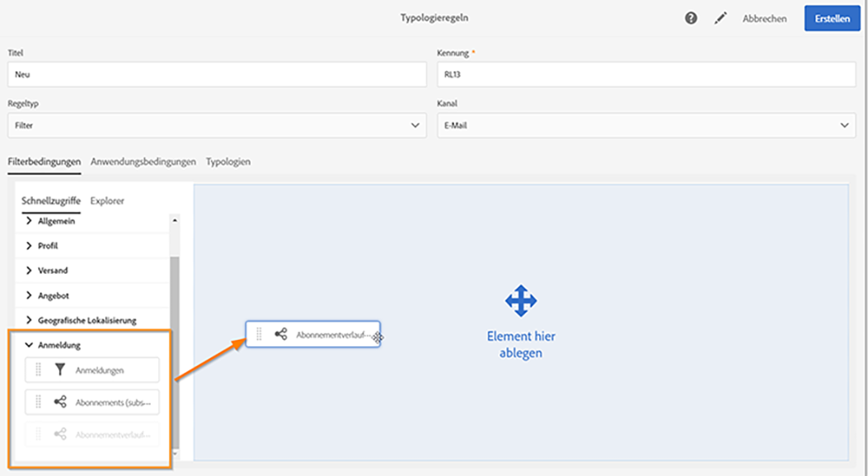The height and width of the screenshot is (476, 868).
Task: Click the Titel input field
Action: [215, 74]
